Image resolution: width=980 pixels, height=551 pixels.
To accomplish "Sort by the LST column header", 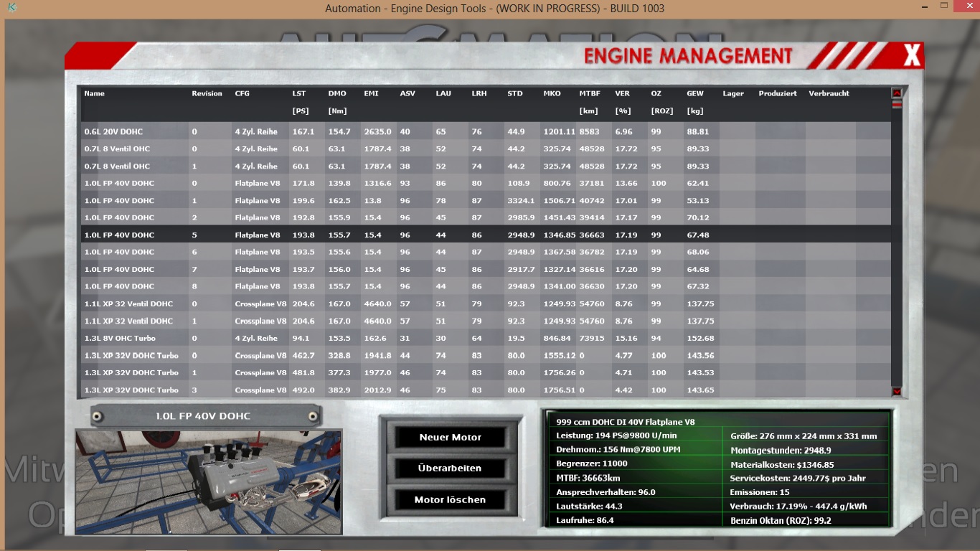I will (299, 93).
